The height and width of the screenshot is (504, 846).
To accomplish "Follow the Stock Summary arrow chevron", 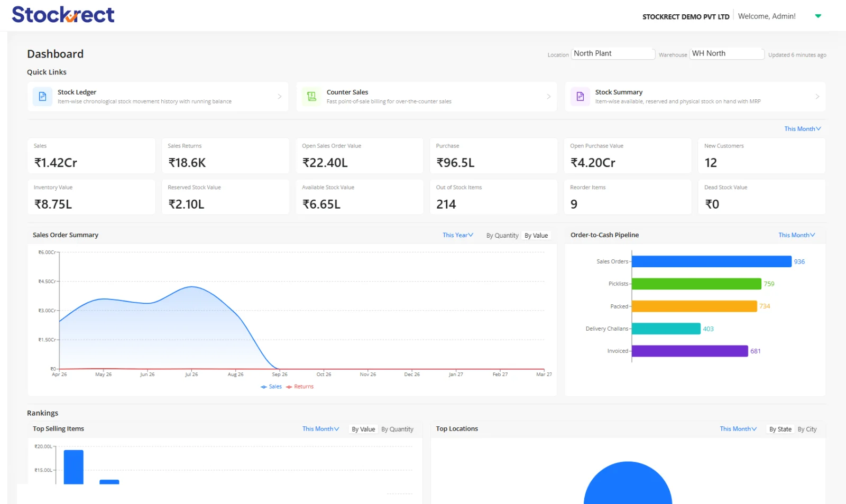I will click(817, 97).
